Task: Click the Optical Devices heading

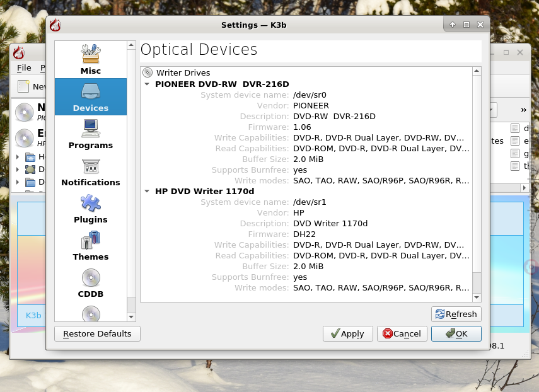Action: point(199,49)
